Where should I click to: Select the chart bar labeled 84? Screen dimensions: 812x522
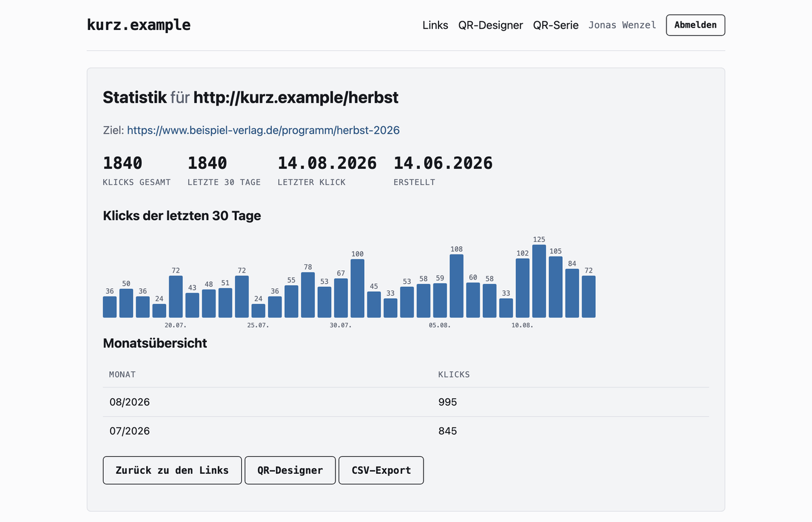point(572,293)
